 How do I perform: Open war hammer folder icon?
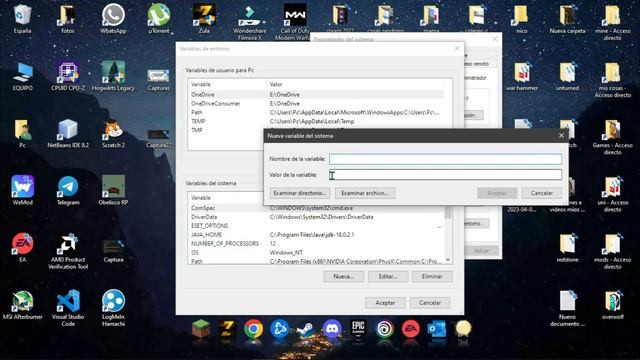(x=522, y=76)
